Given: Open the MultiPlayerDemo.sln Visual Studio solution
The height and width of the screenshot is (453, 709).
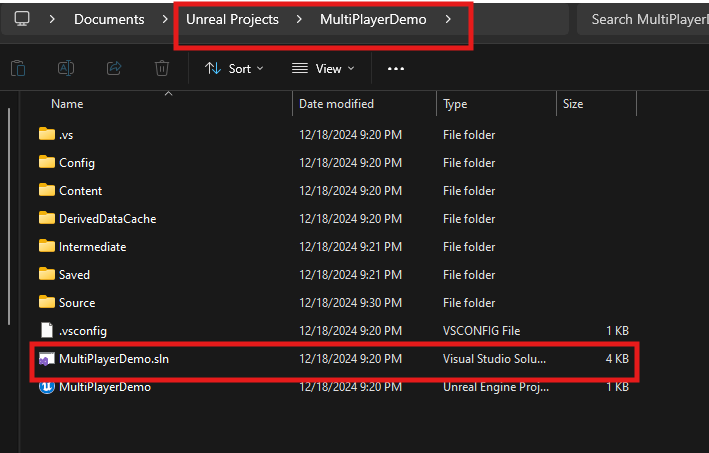Looking at the screenshot, I should coord(106,358).
